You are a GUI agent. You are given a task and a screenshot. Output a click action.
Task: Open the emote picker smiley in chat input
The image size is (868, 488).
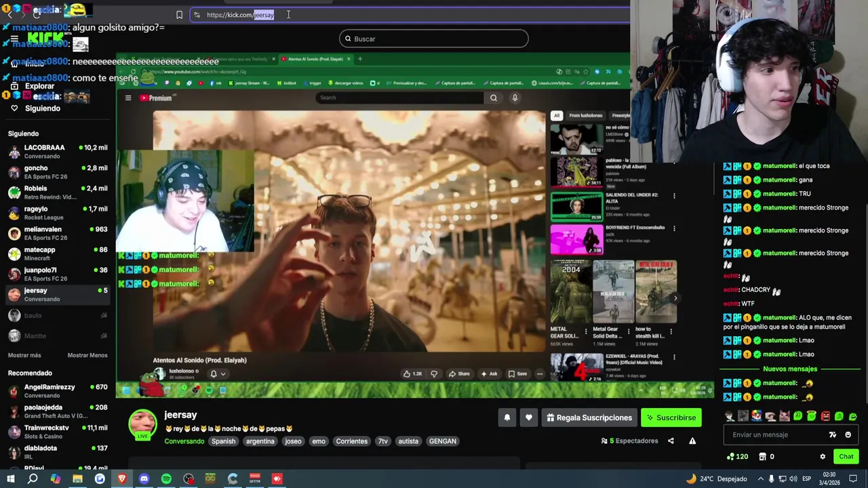(848, 434)
